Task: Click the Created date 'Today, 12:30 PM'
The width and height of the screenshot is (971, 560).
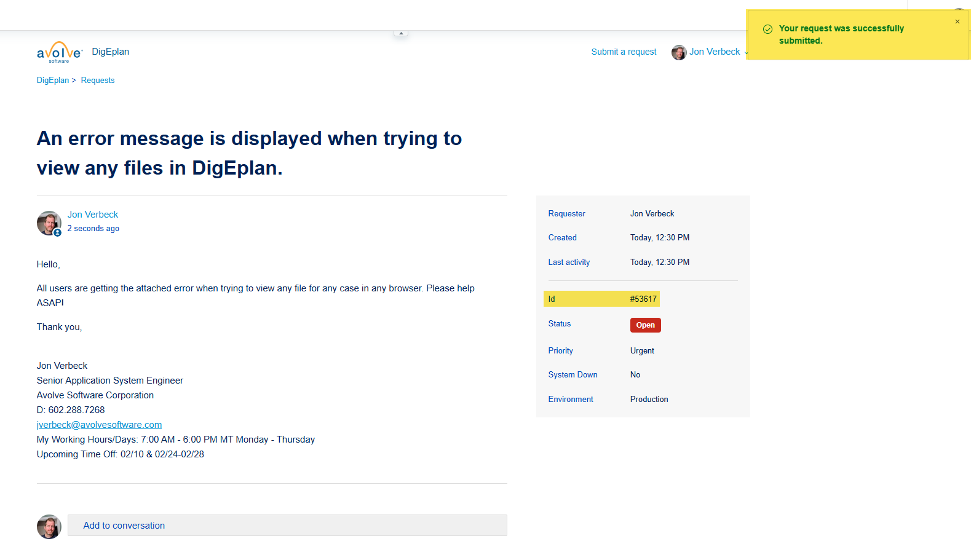Action: [660, 238]
